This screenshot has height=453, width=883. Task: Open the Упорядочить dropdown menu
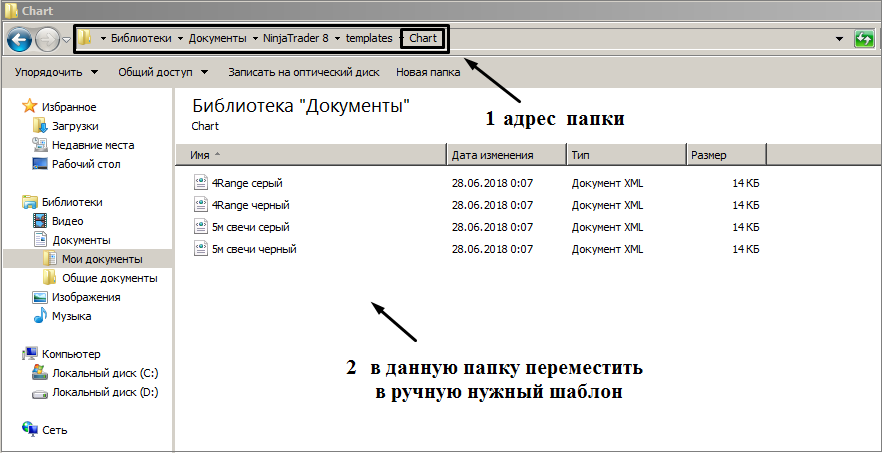(56, 72)
